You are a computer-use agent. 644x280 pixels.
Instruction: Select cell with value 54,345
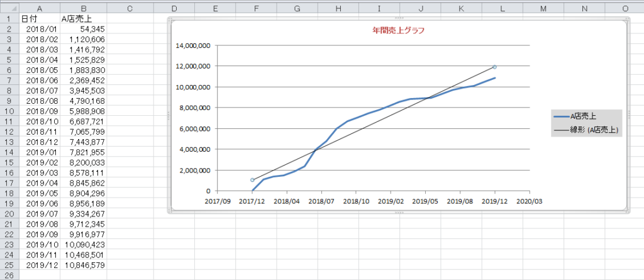click(x=84, y=29)
